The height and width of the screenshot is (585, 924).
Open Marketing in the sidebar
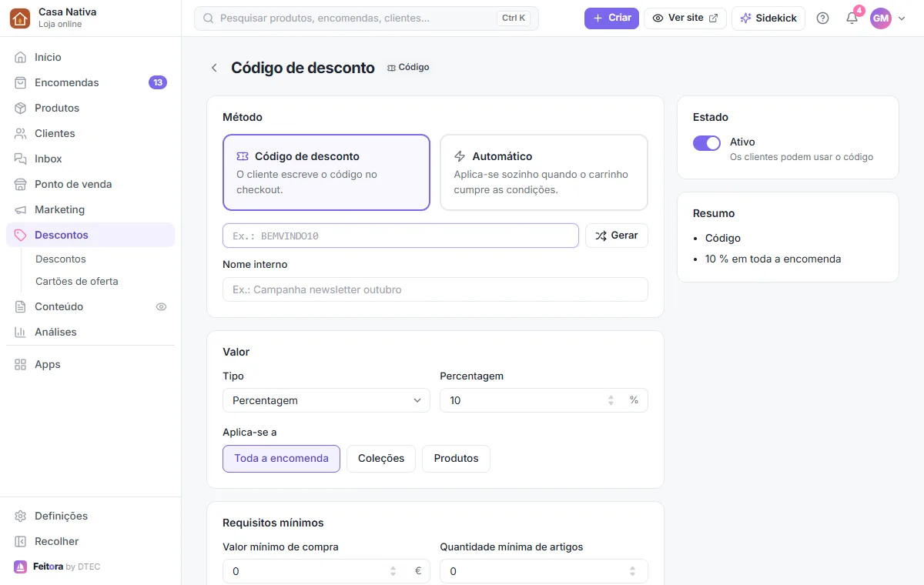pyautogui.click(x=91, y=209)
